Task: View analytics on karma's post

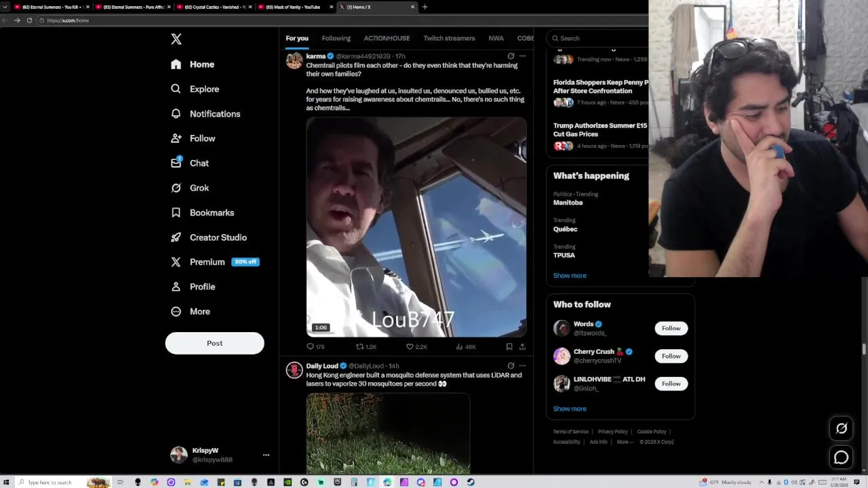Action: (466, 346)
